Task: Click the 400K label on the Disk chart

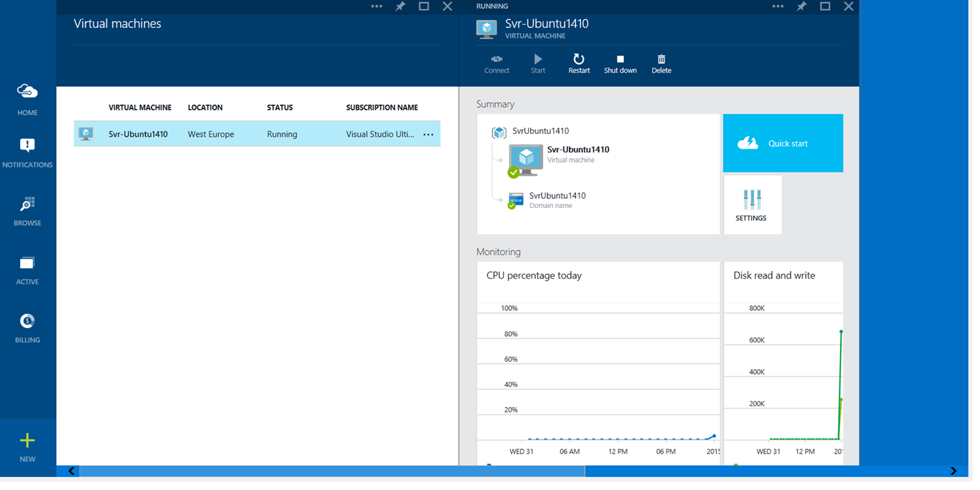Action: (x=756, y=372)
